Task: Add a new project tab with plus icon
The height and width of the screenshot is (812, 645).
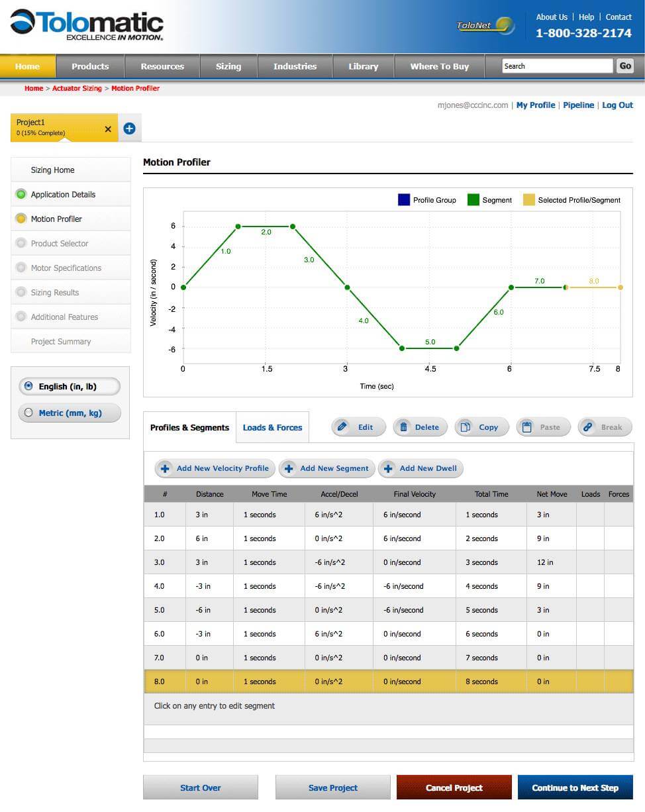Action: tap(129, 128)
